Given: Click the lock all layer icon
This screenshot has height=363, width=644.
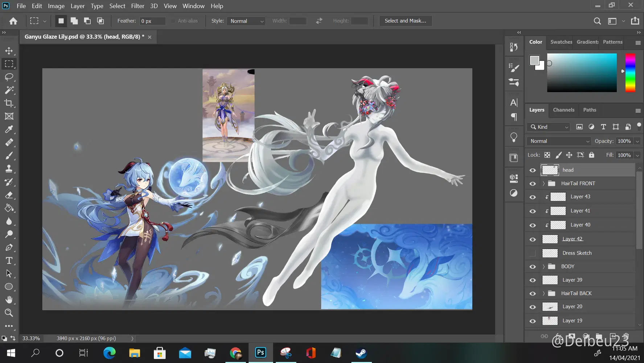Looking at the screenshot, I should [591, 155].
